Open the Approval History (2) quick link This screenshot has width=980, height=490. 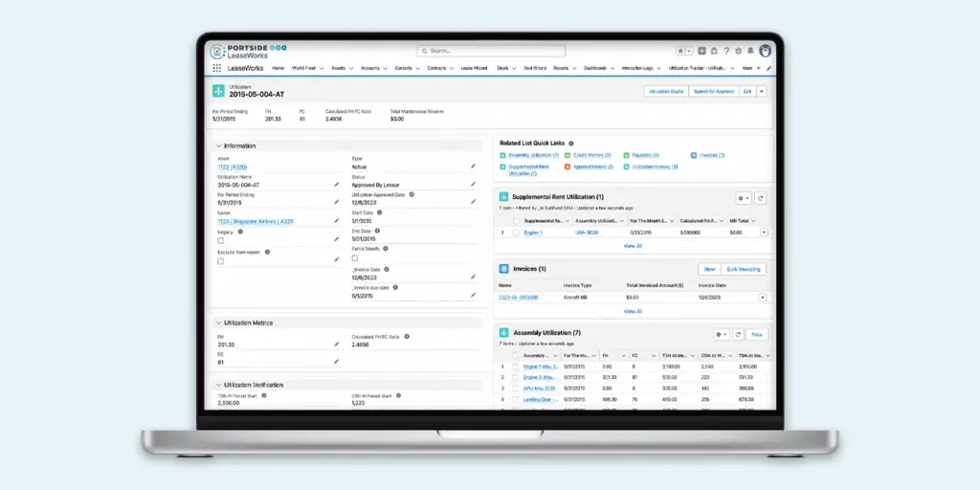tap(593, 167)
